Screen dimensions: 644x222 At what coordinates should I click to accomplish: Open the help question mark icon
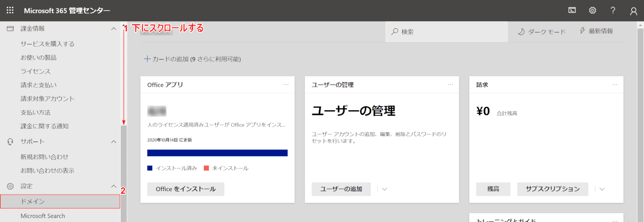point(613,11)
